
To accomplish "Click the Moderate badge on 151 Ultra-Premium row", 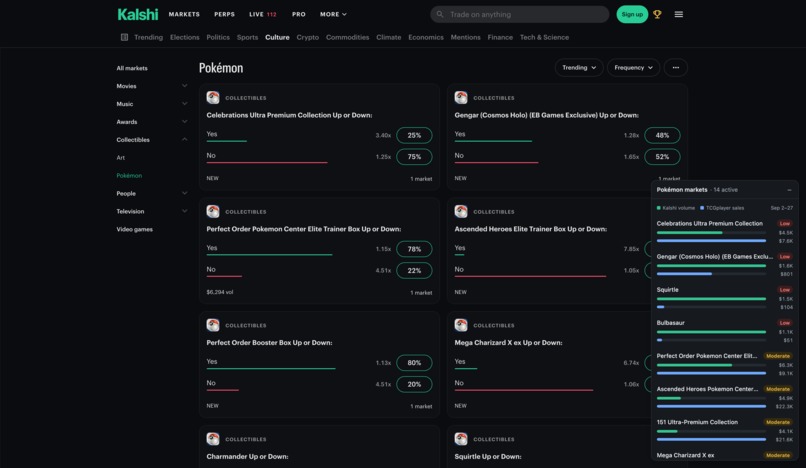I will click(x=778, y=422).
